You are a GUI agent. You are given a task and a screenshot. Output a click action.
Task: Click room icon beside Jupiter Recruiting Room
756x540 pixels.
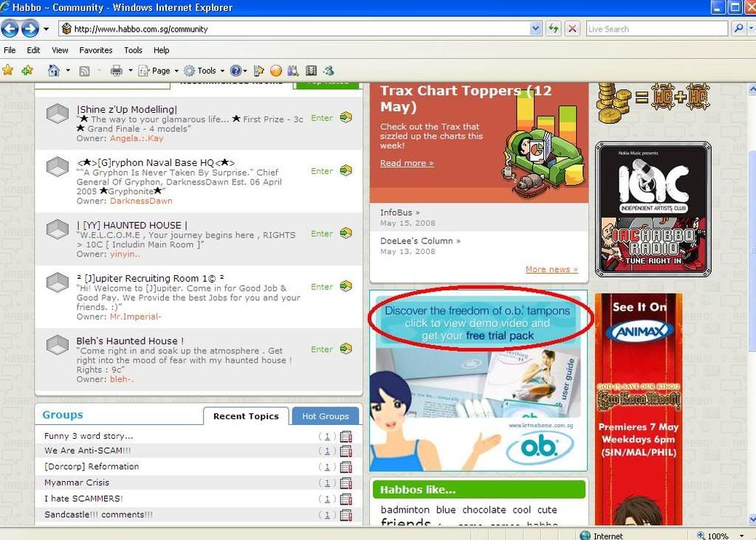pos(58,283)
